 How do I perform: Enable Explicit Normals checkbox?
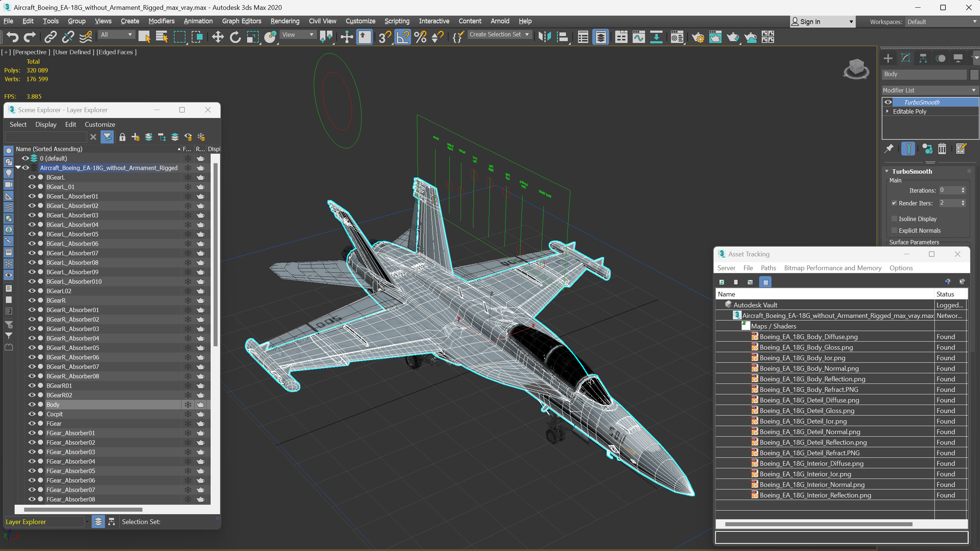click(x=894, y=231)
